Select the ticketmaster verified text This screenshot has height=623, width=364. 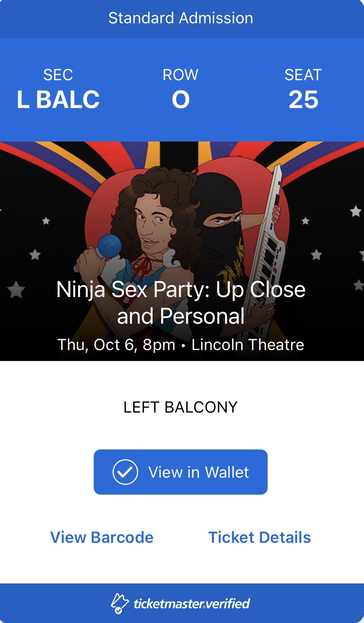pyautogui.click(x=192, y=604)
